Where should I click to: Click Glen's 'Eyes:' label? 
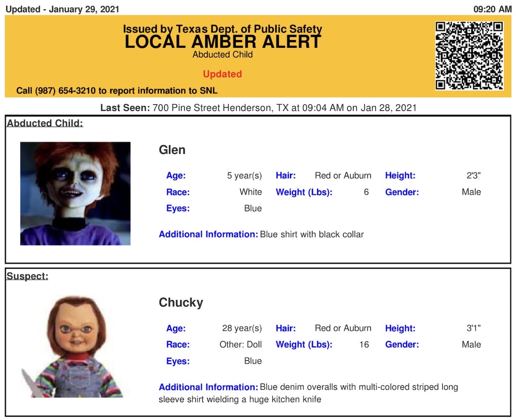pyautogui.click(x=178, y=208)
